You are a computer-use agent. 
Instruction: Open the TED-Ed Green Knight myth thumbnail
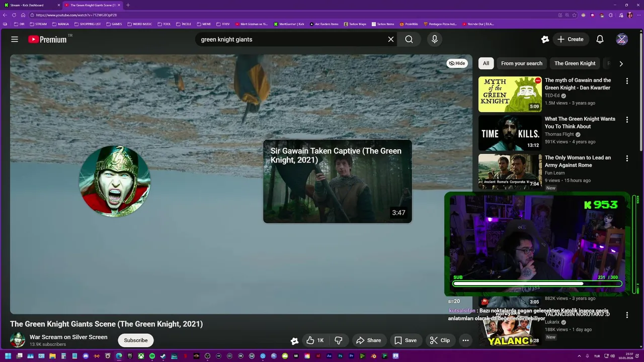coord(510,94)
